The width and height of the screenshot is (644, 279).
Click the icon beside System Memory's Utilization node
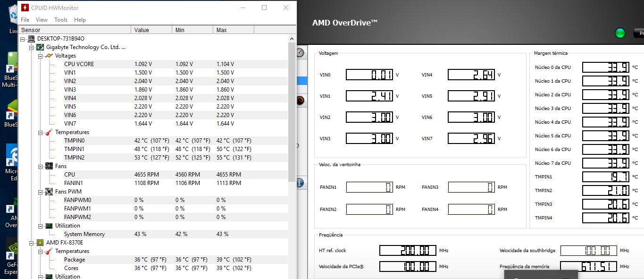click(x=49, y=226)
